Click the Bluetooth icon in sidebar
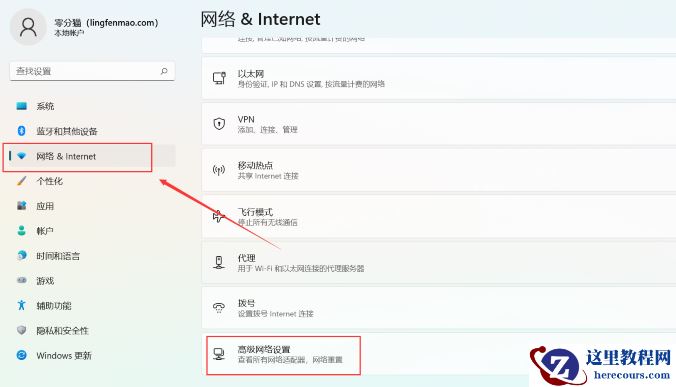676x387 pixels. (x=22, y=131)
